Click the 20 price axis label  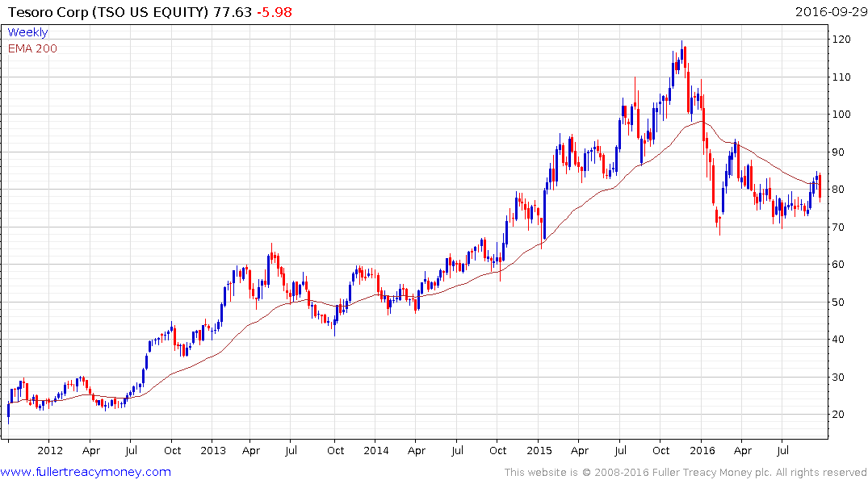tap(838, 415)
